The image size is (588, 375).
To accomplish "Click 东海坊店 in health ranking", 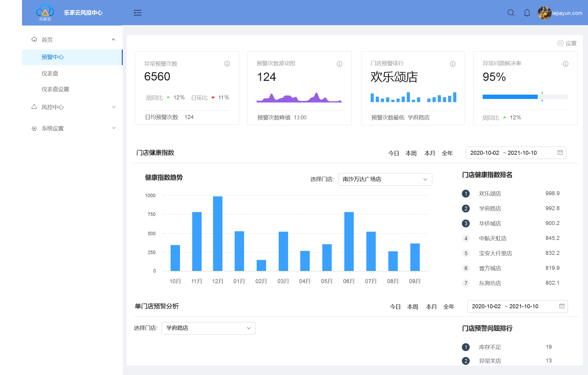I will 490,283.
